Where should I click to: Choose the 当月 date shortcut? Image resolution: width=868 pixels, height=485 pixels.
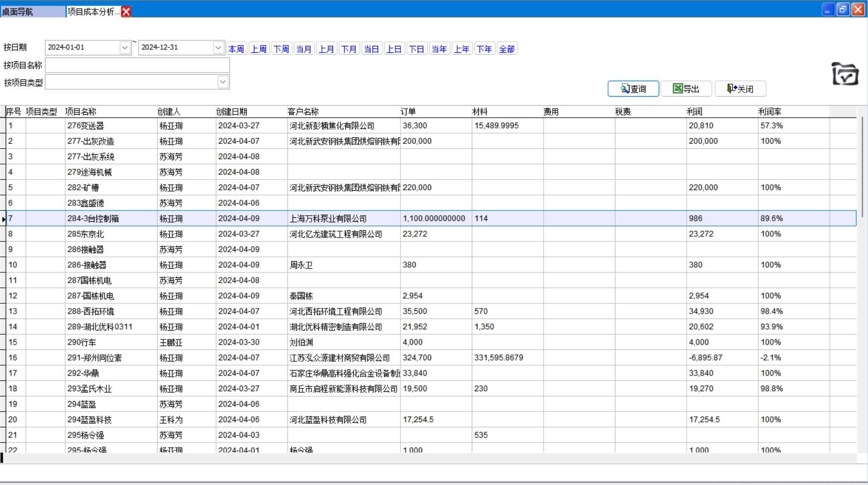[x=304, y=49]
